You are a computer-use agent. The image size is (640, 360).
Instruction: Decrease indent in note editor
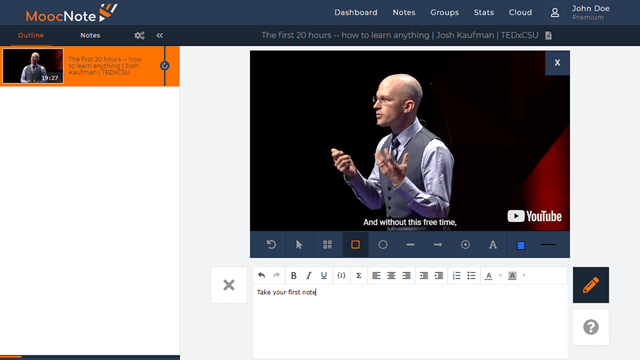click(x=424, y=276)
